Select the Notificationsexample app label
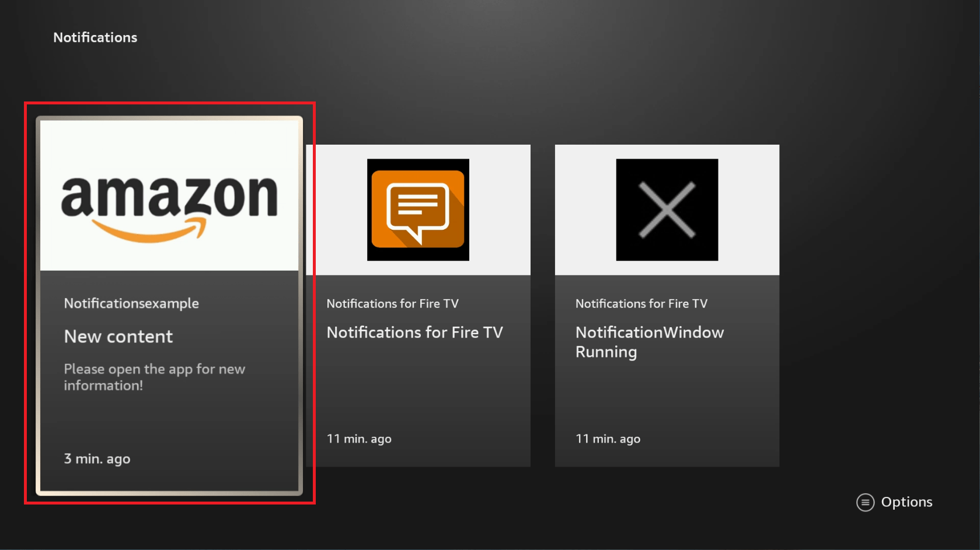 [x=131, y=303]
